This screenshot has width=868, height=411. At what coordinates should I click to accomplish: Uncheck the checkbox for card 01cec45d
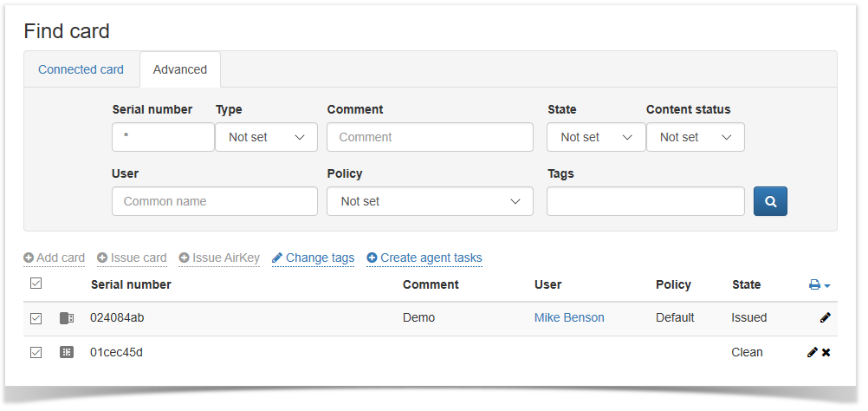[36, 353]
